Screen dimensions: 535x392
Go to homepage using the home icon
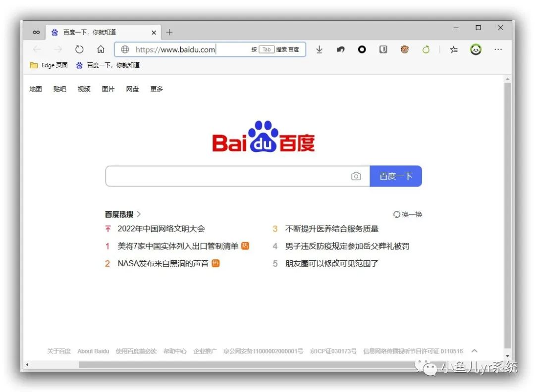tap(101, 49)
